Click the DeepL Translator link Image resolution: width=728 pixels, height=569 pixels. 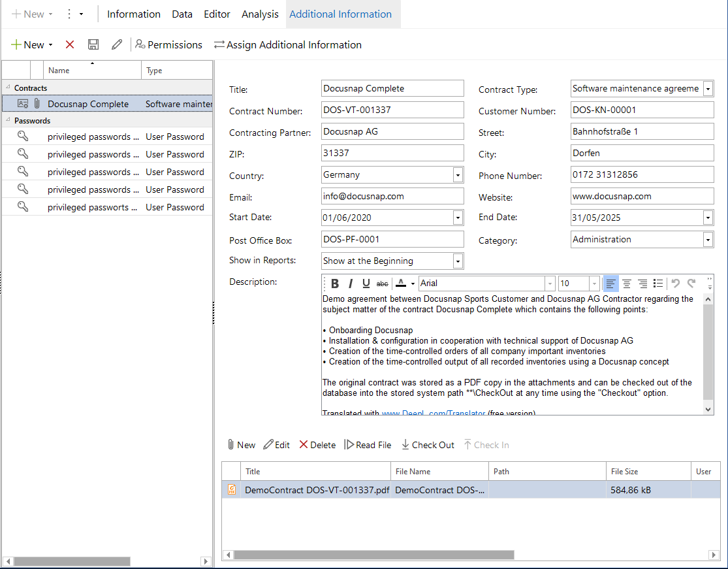coord(433,412)
